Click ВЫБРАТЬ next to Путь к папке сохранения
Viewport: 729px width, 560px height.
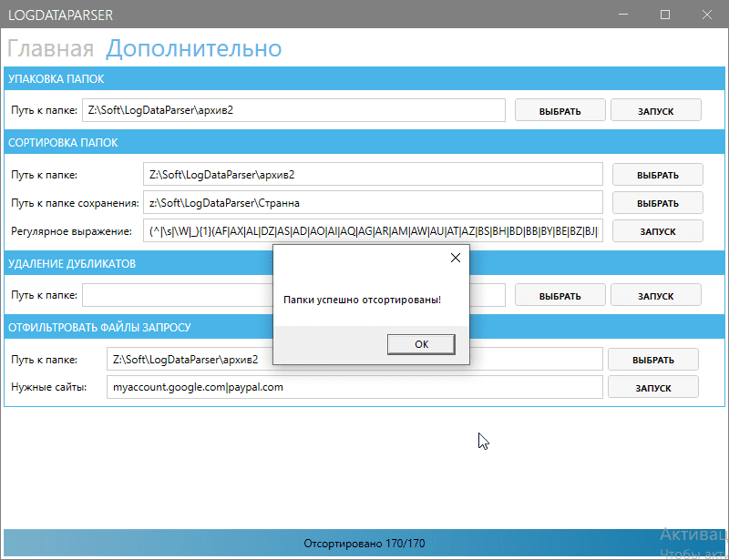click(657, 202)
